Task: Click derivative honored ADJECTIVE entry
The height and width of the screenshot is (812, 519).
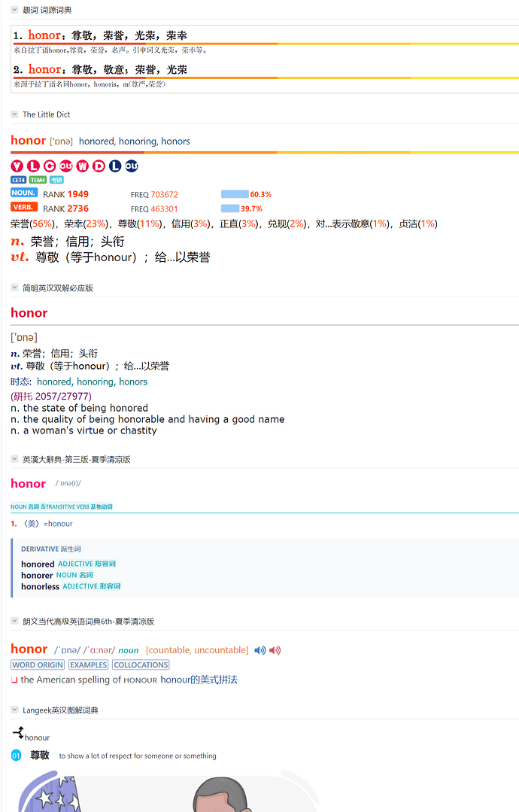Action: [x=68, y=564]
